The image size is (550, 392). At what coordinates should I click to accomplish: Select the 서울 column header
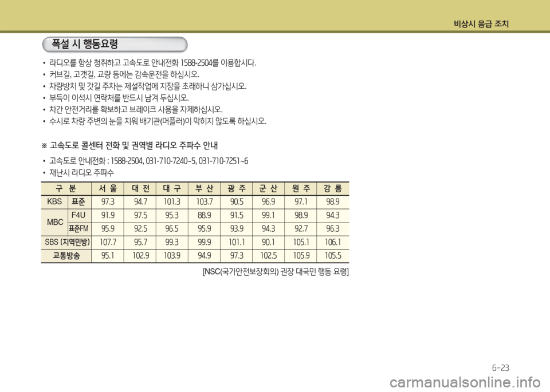click(108, 188)
